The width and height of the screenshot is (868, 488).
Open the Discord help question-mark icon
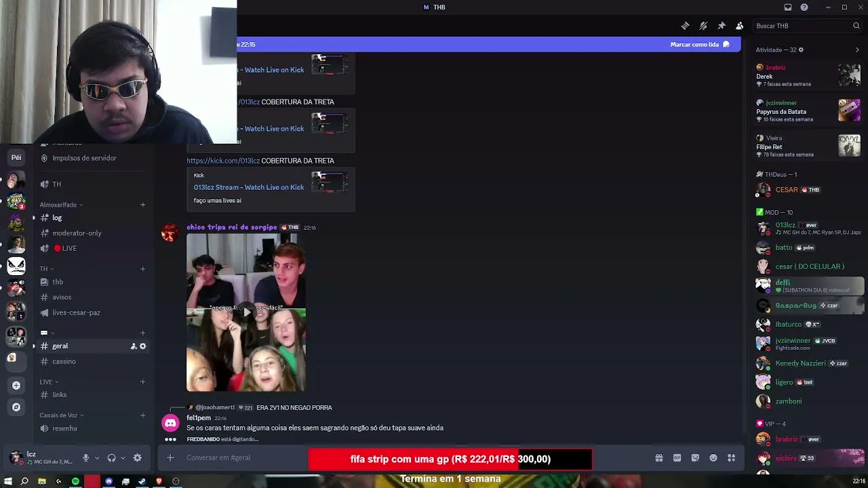tap(804, 7)
